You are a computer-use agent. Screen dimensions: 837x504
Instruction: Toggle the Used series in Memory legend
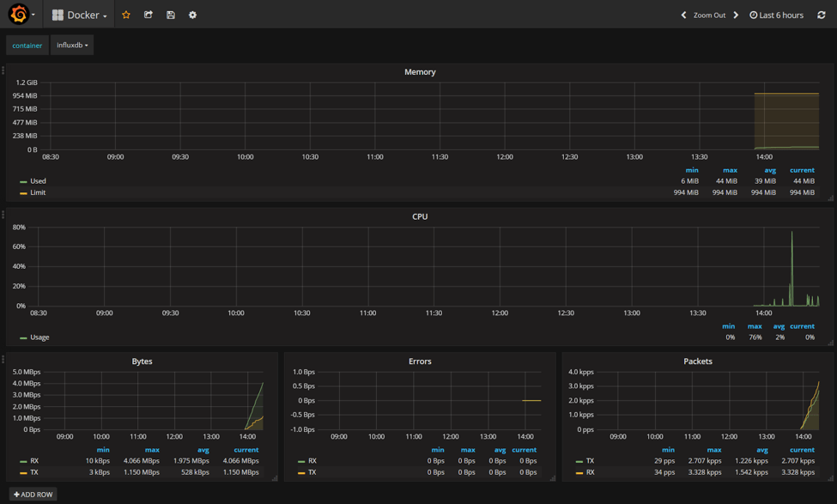point(38,181)
